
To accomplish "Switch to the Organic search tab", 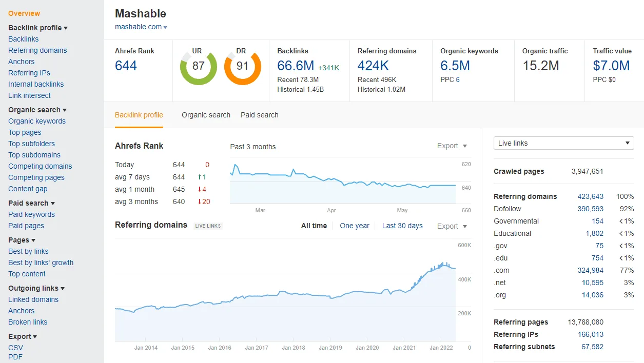I will [206, 115].
